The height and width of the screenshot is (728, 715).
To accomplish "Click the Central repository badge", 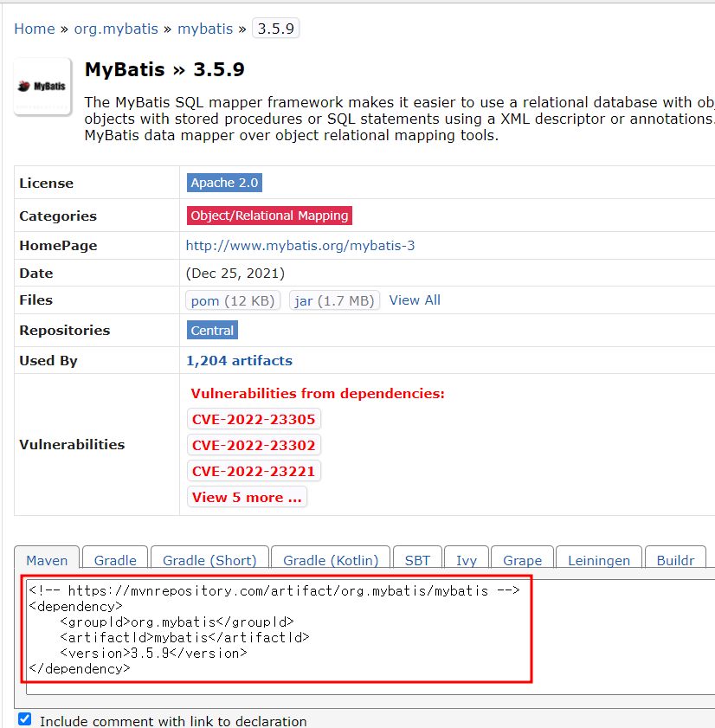I will (211, 330).
